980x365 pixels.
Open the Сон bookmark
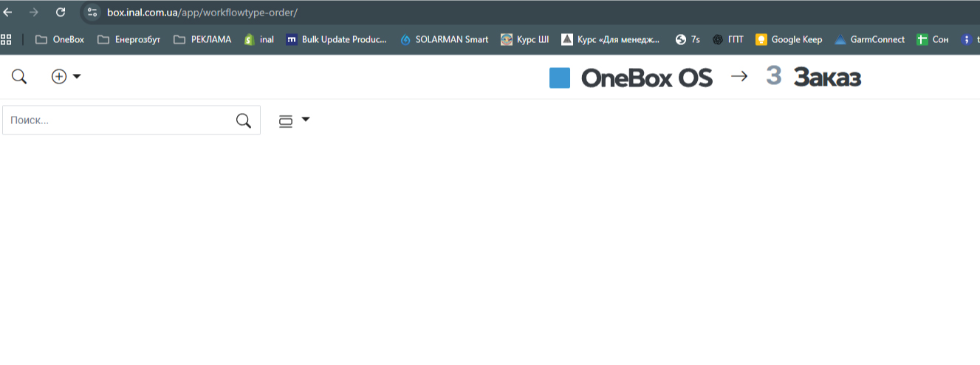click(x=933, y=39)
